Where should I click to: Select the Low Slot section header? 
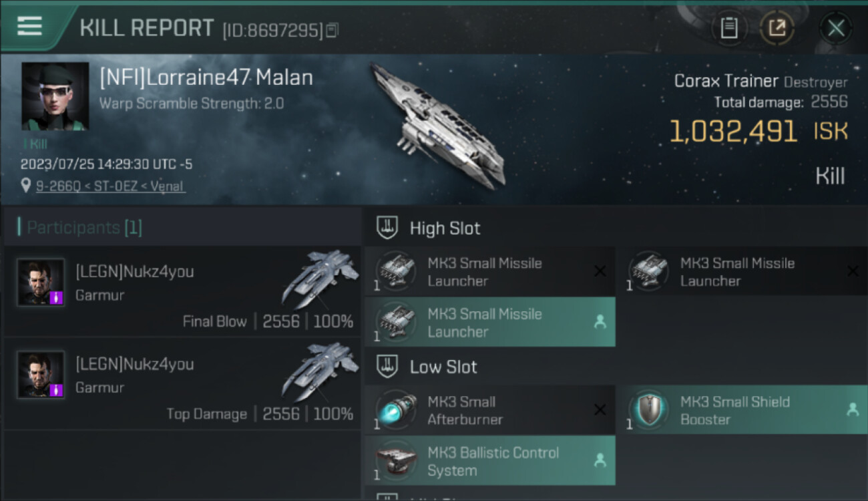point(443,367)
